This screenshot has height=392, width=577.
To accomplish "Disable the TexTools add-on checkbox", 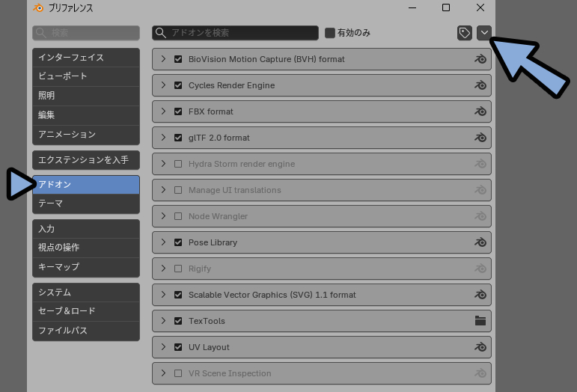I will [178, 321].
